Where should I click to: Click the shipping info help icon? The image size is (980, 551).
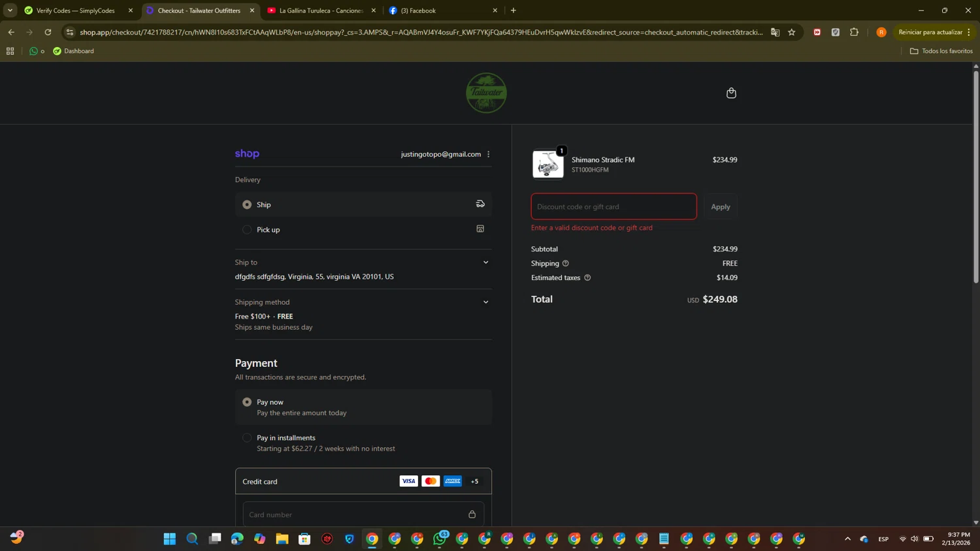[x=566, y=263]
